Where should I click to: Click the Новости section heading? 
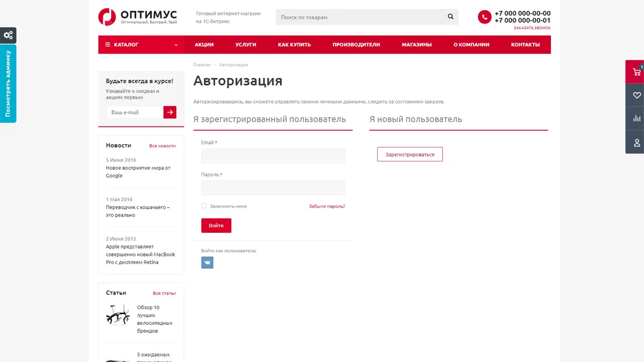tap(119, 145)
